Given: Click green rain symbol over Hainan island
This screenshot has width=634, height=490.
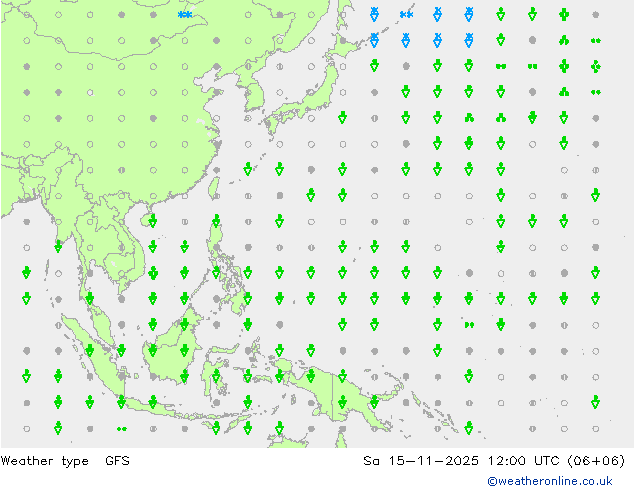Looking at the screenshot, I should point(153,221).
